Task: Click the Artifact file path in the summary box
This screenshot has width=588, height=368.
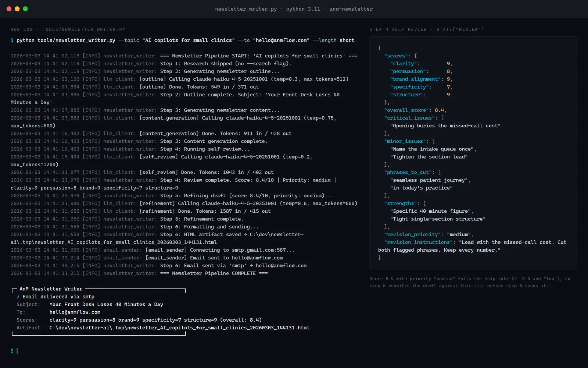Action: tap(179, 328)
